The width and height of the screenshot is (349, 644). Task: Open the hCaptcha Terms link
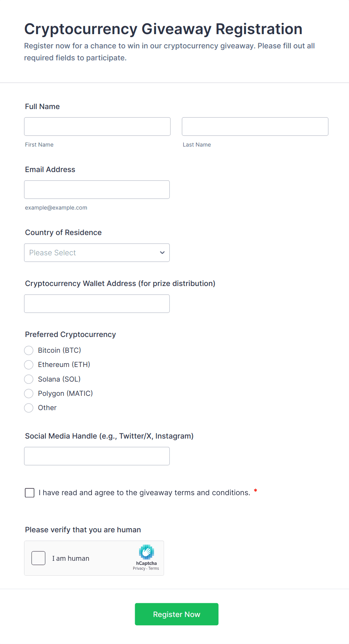154,569
